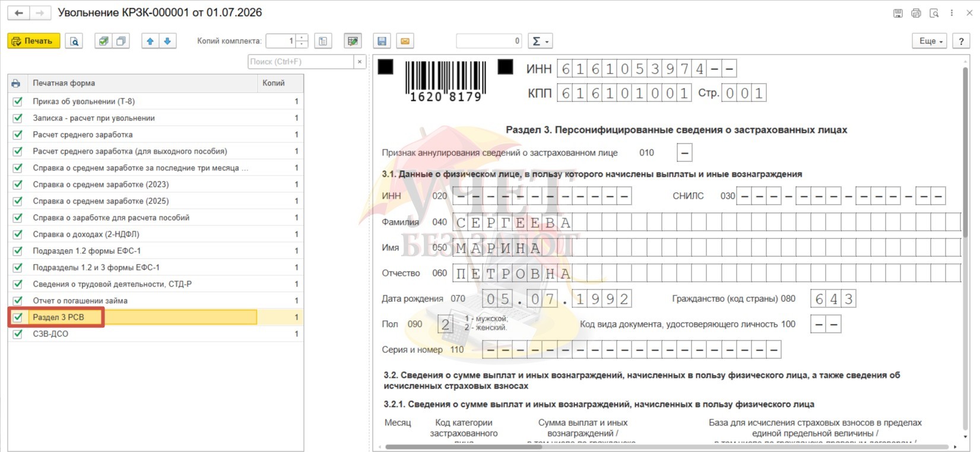This screenshot has height=452, width=980.
Task: Send document by email envelope icon
Action: pos(405,41)
